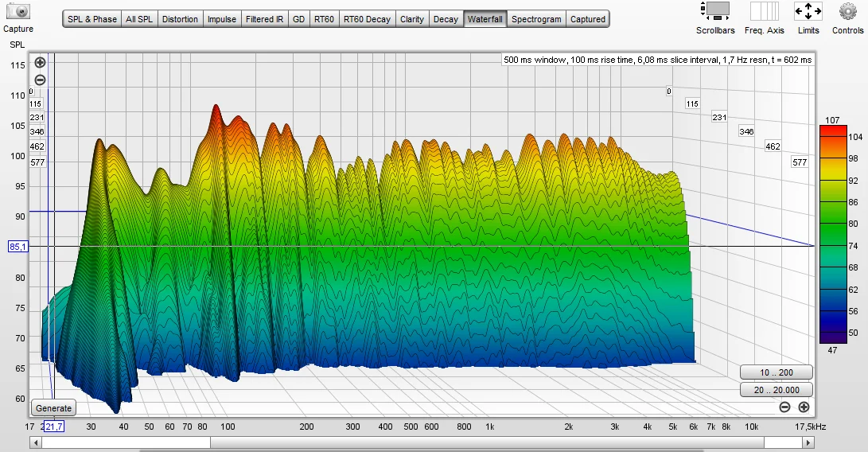Open the All SPL tab
Image resolution: width=868 pixels, height=452 pixels.
[139, 19]
